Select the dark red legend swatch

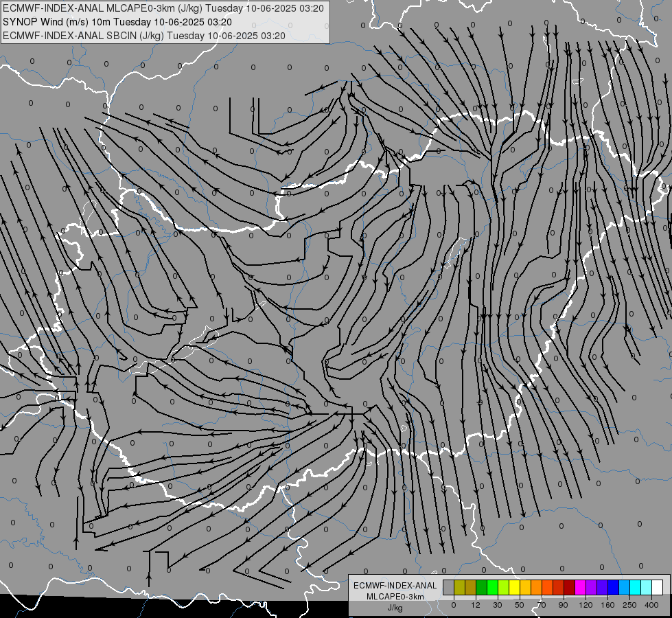click(x=570, y=587)
